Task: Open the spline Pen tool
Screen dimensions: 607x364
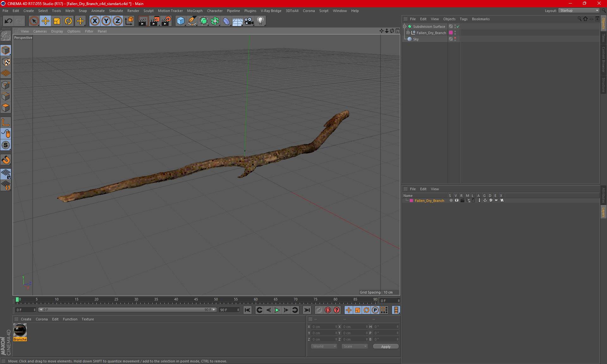Action: tap(192, 21)
